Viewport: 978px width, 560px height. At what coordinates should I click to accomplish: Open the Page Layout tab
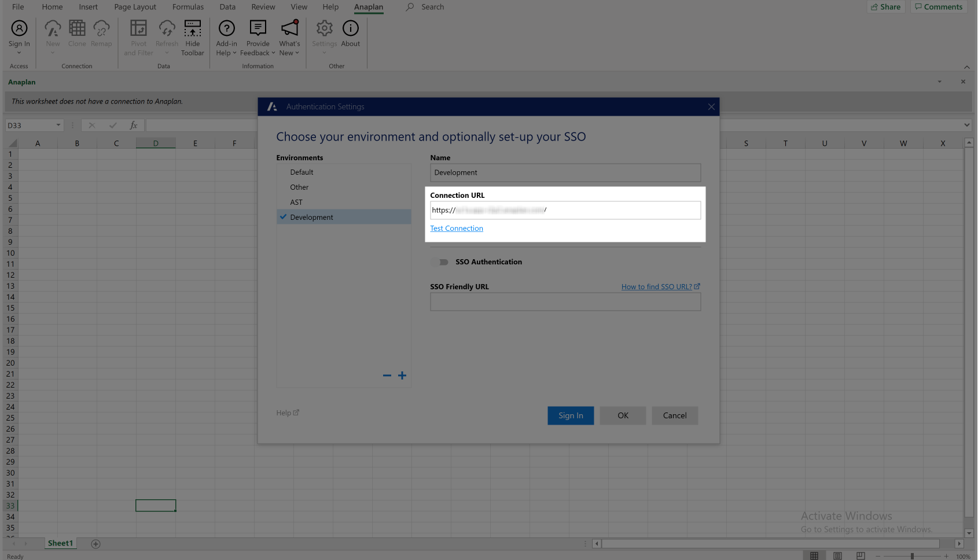tap(135, 7)
